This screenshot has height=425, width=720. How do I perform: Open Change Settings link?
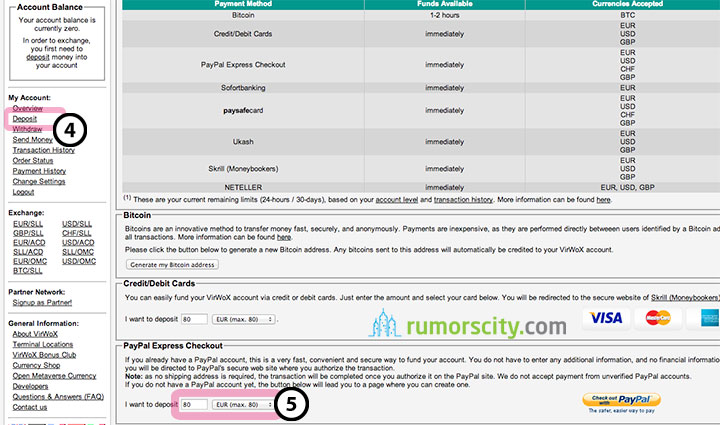[x=39, y=182]
